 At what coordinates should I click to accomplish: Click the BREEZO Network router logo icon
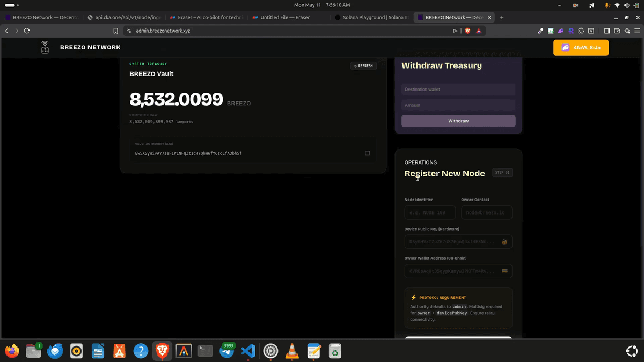[x=45, y=47]
